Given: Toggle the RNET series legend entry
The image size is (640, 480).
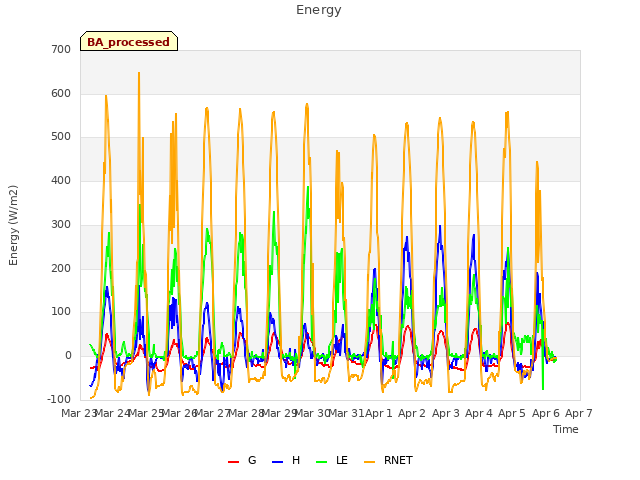Looking at the screenshot, I should click(x=388, y=460).
